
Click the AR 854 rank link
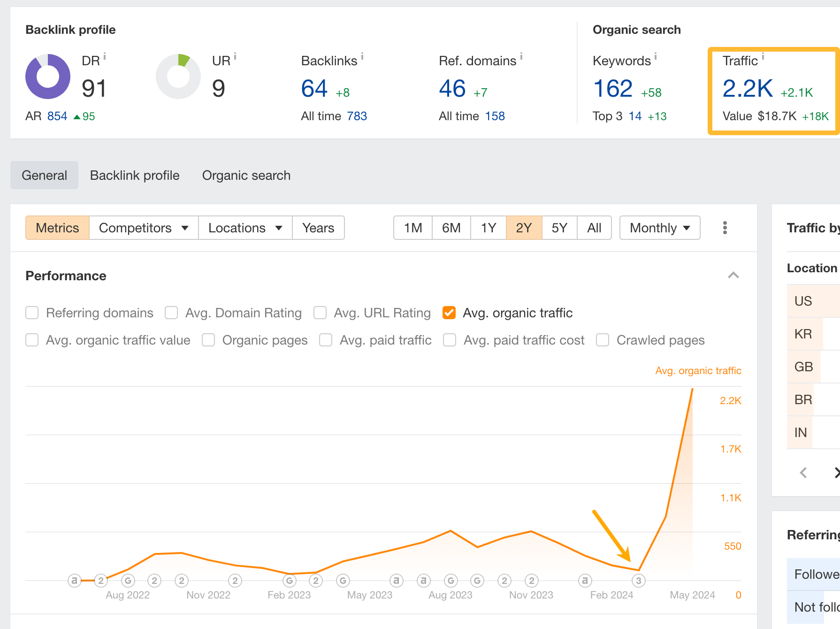tap(57, 116)
